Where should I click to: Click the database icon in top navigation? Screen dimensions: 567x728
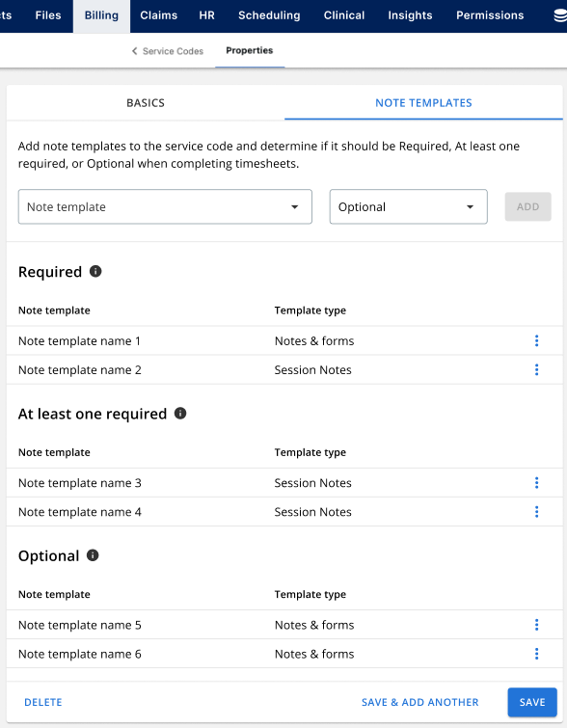(560, 15)
